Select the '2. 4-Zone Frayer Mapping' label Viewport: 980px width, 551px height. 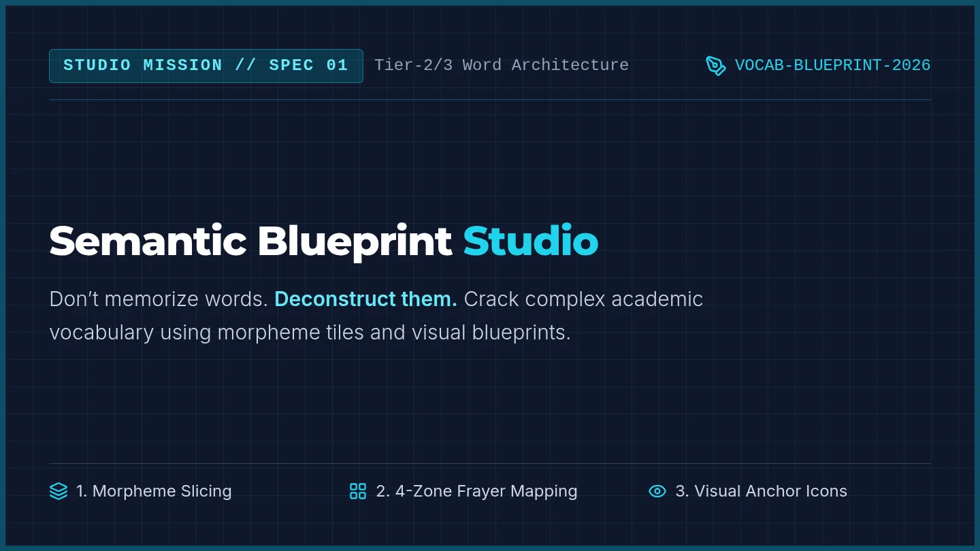click(476, 491)
